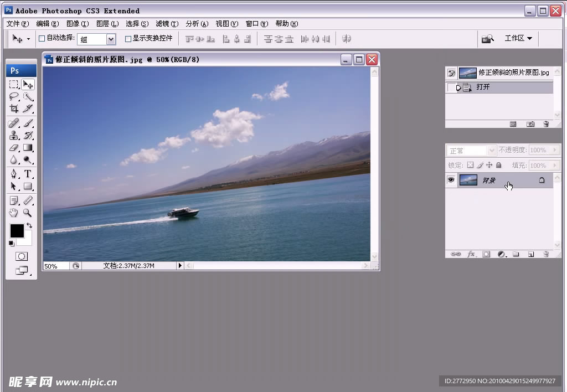Select the Rectangular Marquee tool
Screen dimensions: 567x392
pyautogui.click(x=14, y=84)
